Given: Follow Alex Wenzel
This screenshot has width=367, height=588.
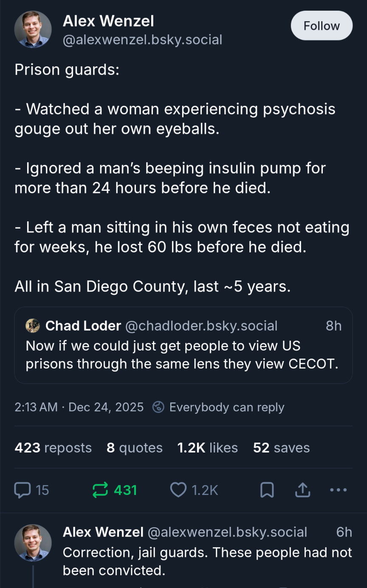Looking at the screenshot, I should pos(322,26).
